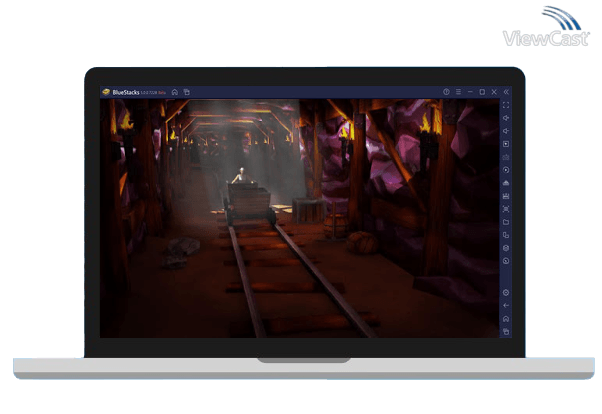Open the media folder icon
The width and height of the screenshot is (602, 414).
click(x=506, y=222)
